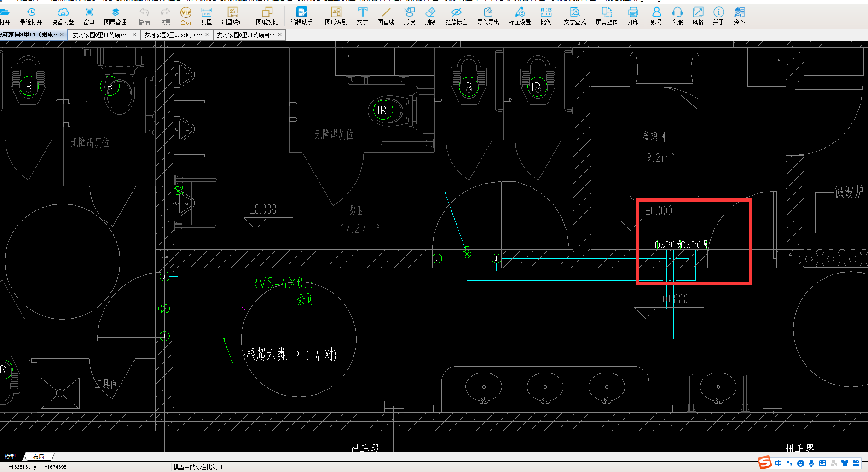
Task: Click the 管理间 room label
Action: pos(654,136)
